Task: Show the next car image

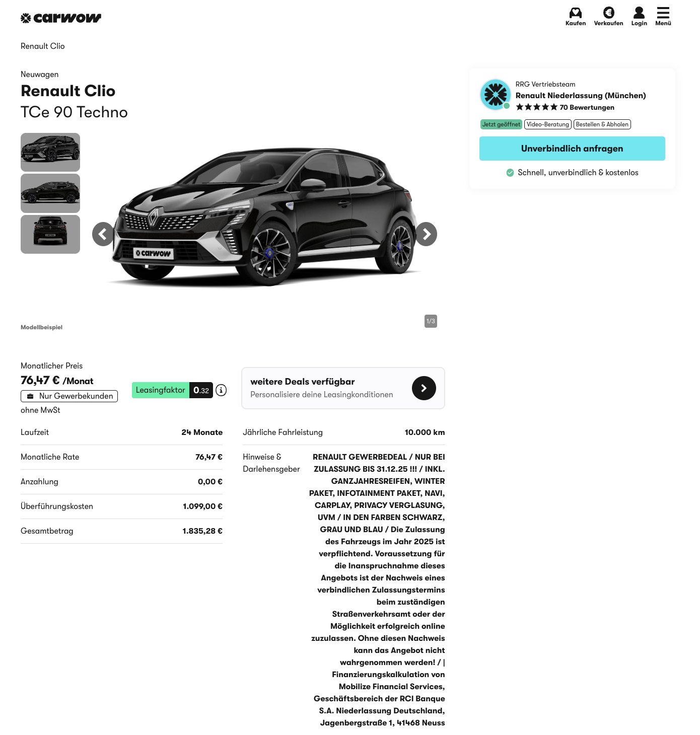Action: (x=426, y=234)
